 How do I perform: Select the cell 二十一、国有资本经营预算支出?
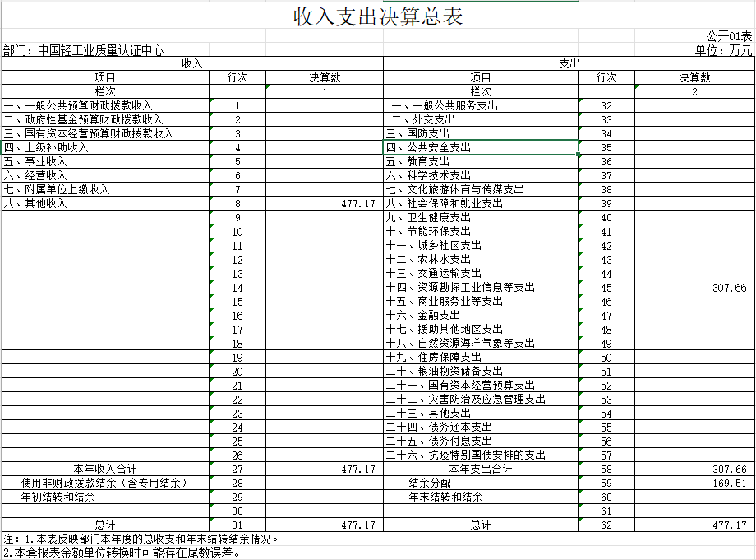[x=481, y=386]
